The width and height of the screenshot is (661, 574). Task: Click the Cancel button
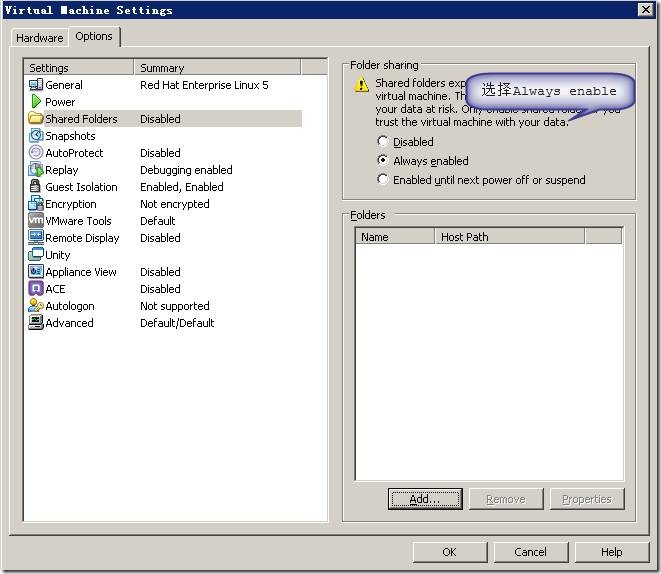[530, 552]
